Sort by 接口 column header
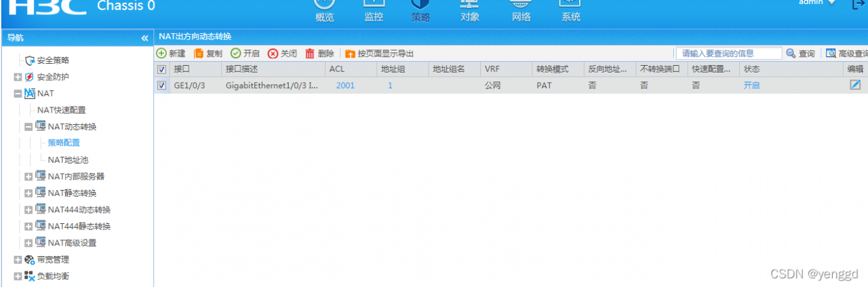The height and width of the screenshot is (287, 868). 195,69
